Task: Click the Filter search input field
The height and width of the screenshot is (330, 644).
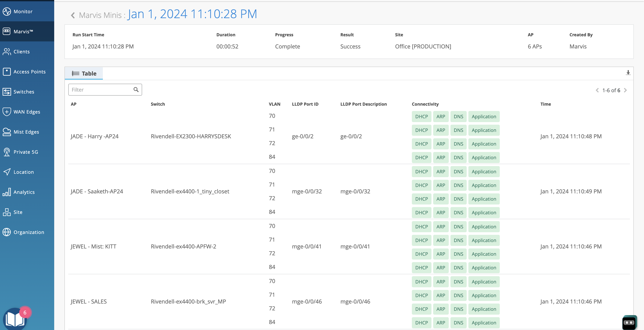Action: click(101, 90)
